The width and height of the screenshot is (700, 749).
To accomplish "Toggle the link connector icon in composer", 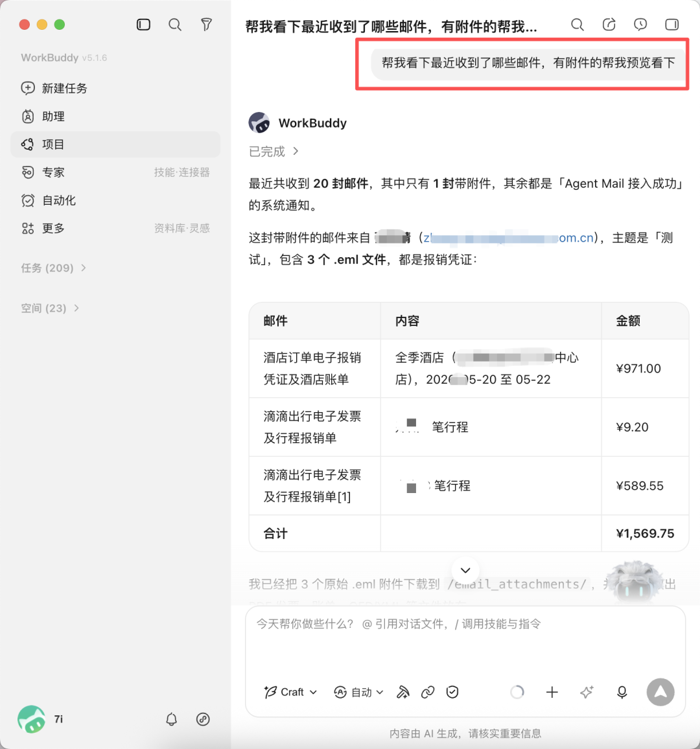I will (x=428, y=692).
